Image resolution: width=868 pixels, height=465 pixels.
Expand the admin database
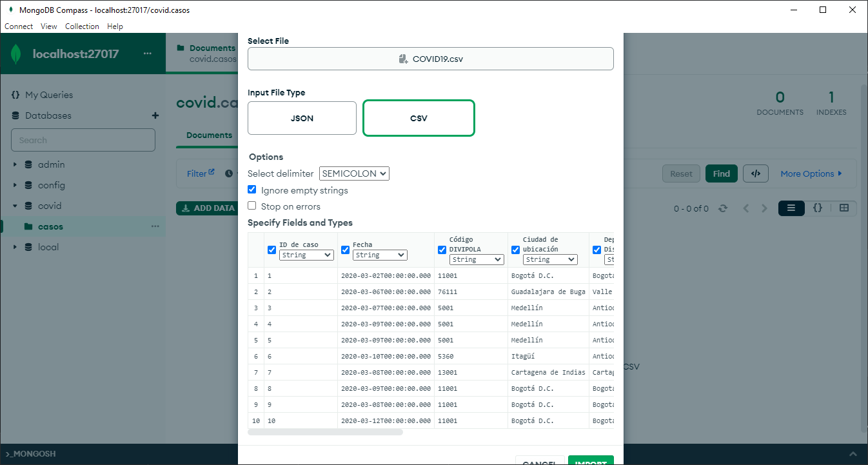pos(15,164)
